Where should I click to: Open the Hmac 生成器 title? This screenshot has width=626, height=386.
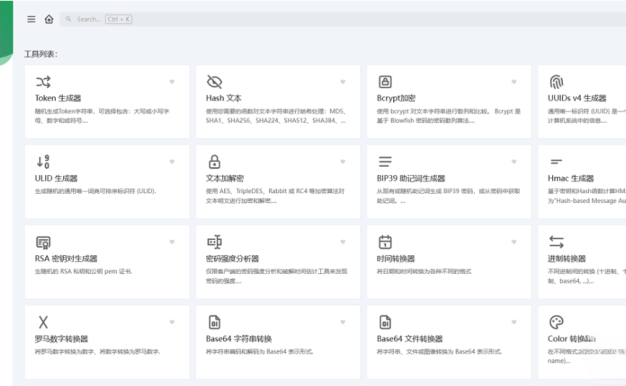[571, 178]
